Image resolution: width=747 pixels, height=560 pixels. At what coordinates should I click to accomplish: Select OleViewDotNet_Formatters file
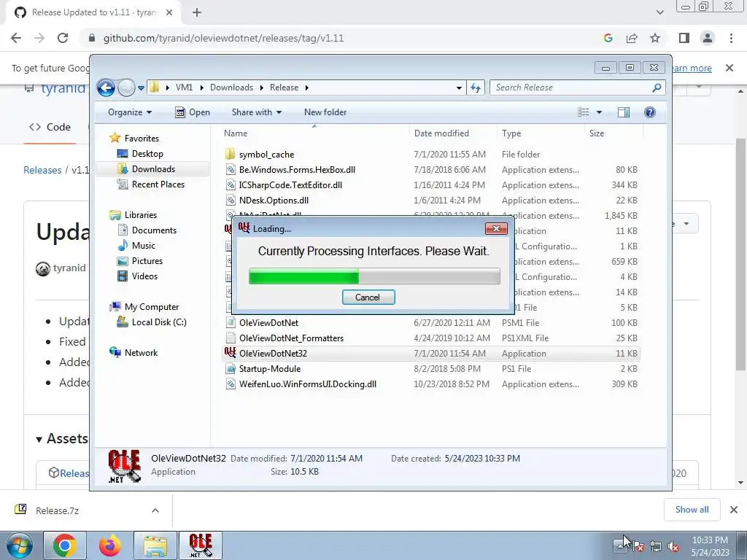pyautogui.click(x=291, y=338)
